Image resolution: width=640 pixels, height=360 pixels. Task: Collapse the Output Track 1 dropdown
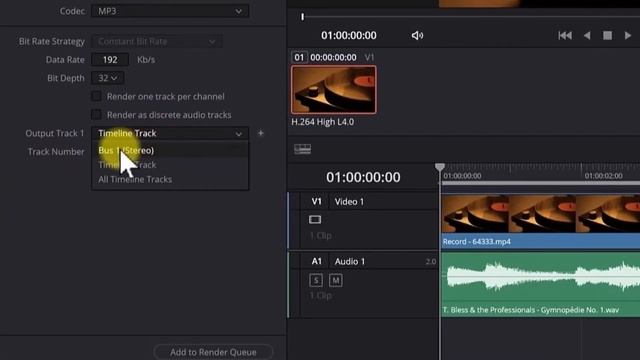click(x=170, y=133)
